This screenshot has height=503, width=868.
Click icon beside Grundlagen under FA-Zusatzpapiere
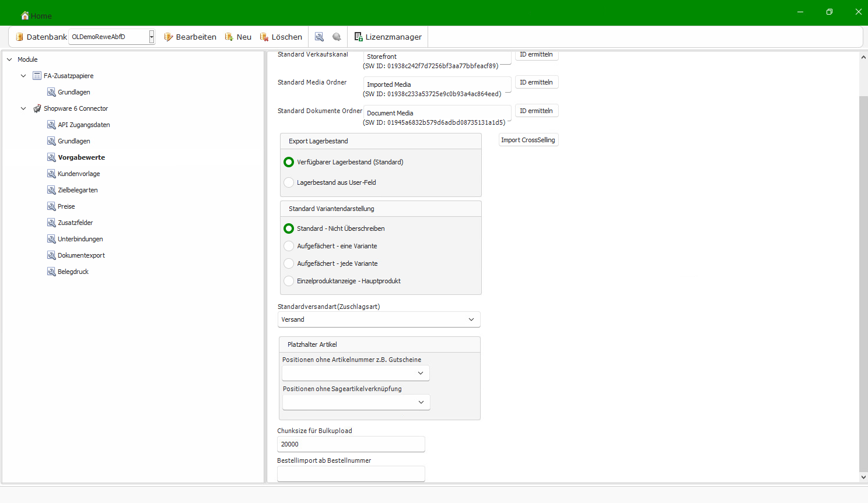click(51, 92)
